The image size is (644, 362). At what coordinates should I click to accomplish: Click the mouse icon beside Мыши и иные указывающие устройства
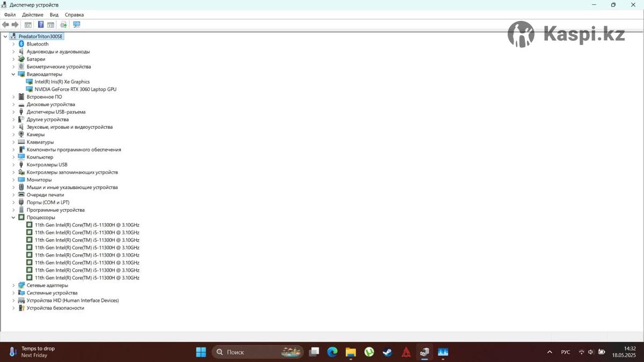pos(21,187)
